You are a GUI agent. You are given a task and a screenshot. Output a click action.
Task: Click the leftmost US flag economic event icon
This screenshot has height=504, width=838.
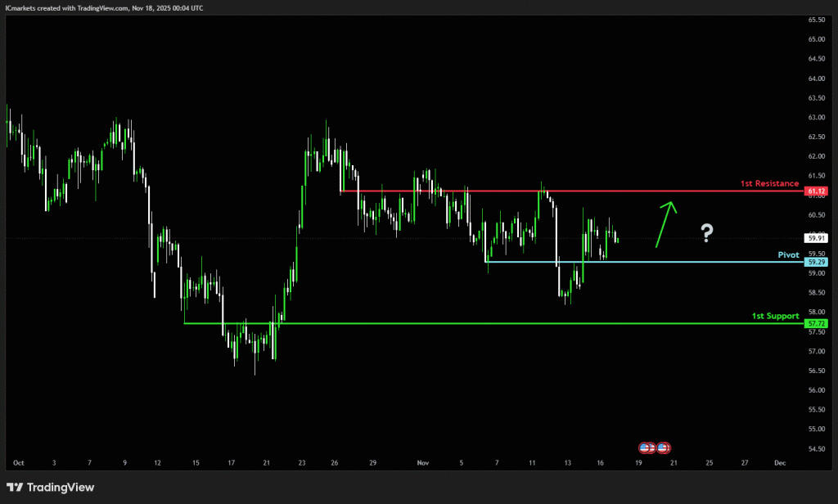(x=646, y=448)
